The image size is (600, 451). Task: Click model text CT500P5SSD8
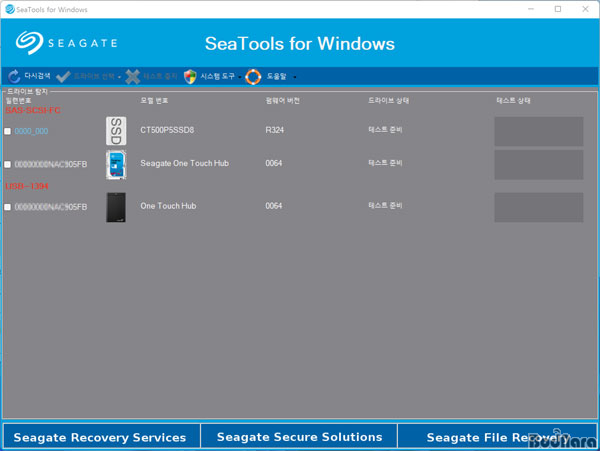(x=167, y=130)
